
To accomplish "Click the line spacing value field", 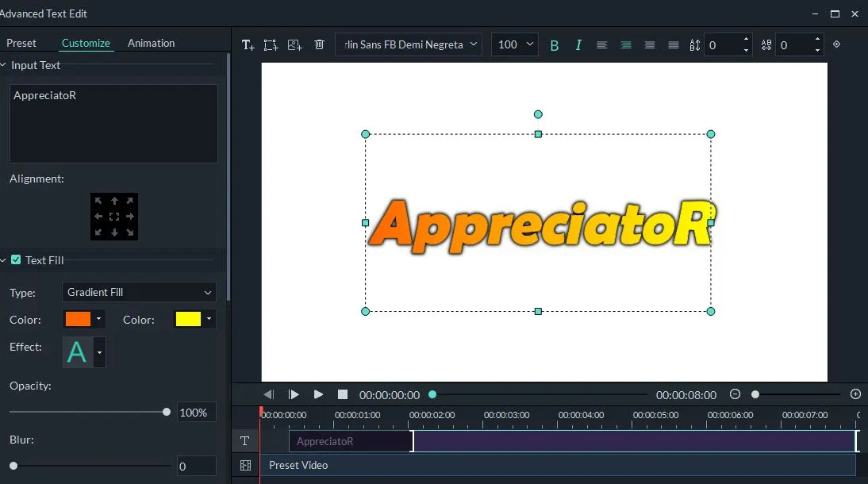I will tap(723, 45).
